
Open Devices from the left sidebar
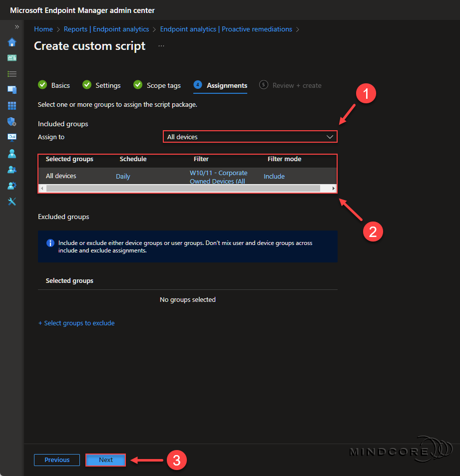[x=12, y=90]
